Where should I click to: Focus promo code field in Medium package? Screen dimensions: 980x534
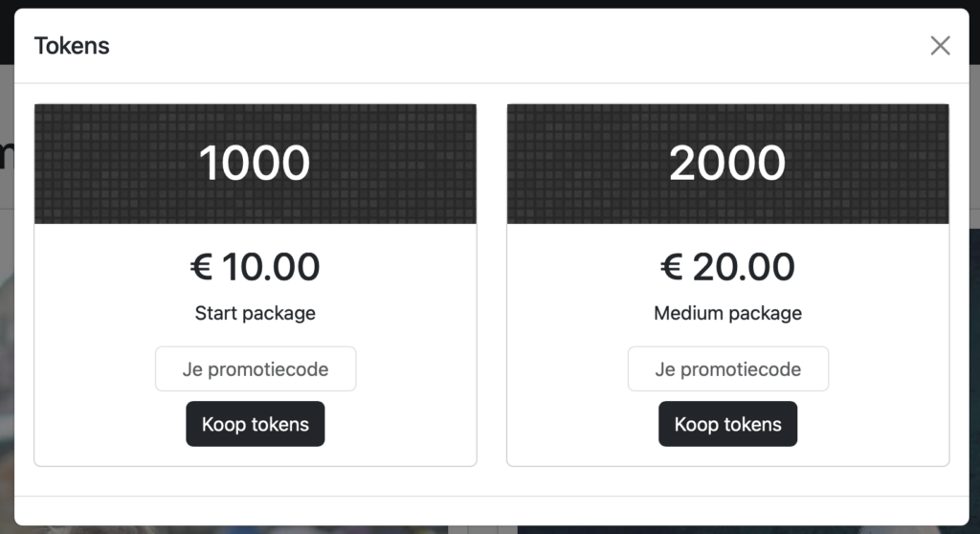pos(728,369)
